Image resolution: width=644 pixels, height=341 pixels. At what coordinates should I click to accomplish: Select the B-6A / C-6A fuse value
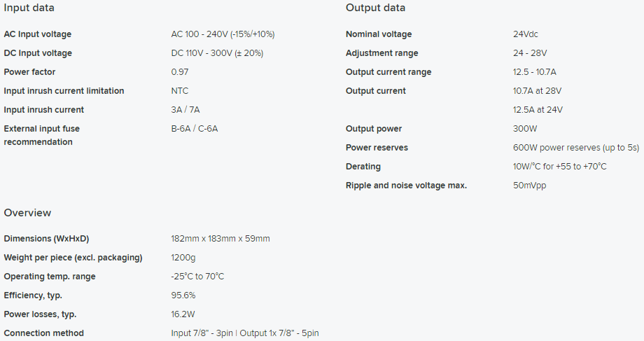click(x=195, y=129)
